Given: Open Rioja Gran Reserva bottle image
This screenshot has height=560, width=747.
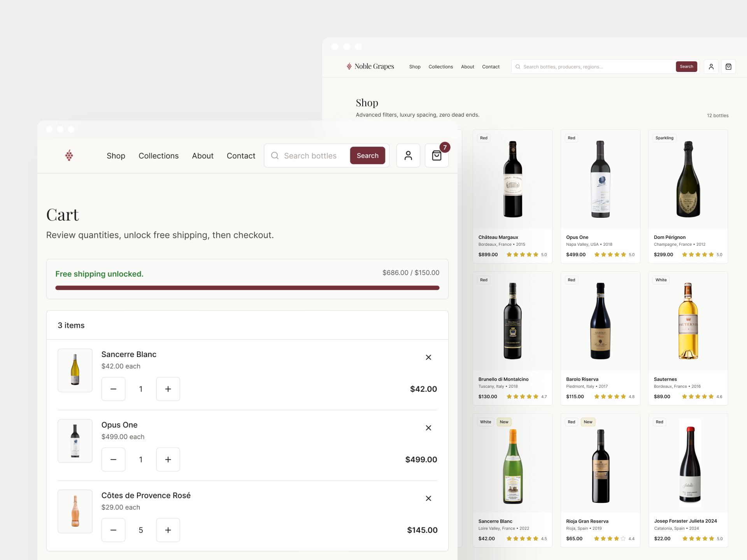Looking at the screenshot, I should point(600,466).
